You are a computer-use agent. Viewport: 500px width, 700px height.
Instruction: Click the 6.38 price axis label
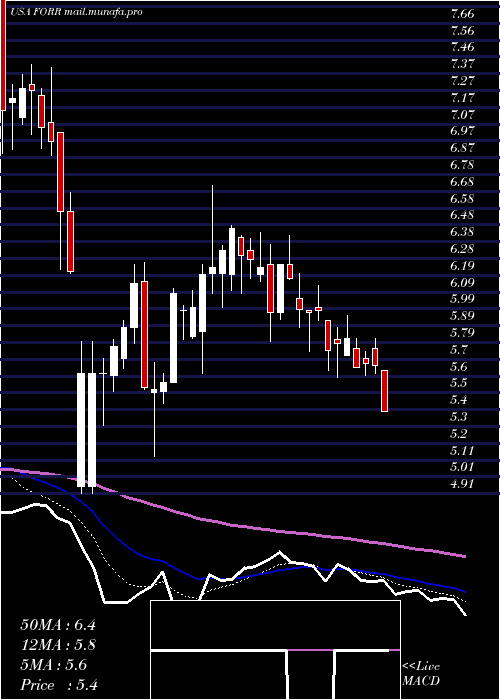click(x=462, y=232)
